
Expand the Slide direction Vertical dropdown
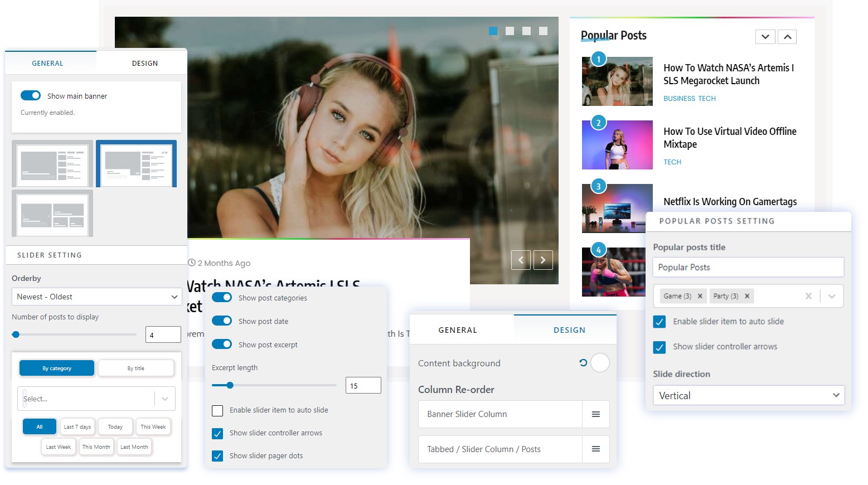click(748, 395)
